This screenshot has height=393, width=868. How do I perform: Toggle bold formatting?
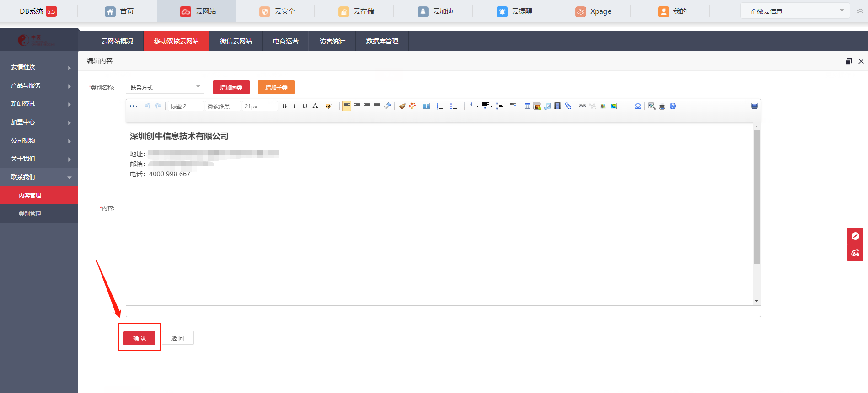(284, 106)
